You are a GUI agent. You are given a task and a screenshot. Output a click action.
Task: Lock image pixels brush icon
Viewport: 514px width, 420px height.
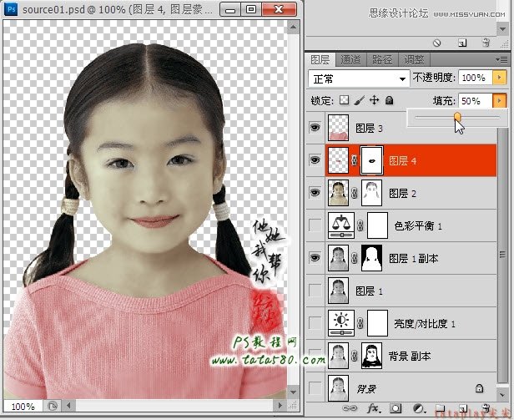tap(360, 100)
